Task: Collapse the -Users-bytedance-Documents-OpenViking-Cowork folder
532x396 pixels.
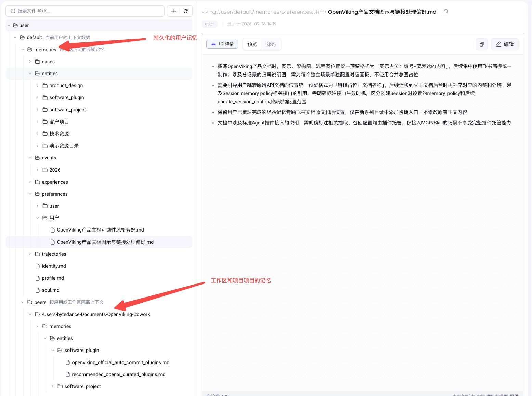Action: 30,314
